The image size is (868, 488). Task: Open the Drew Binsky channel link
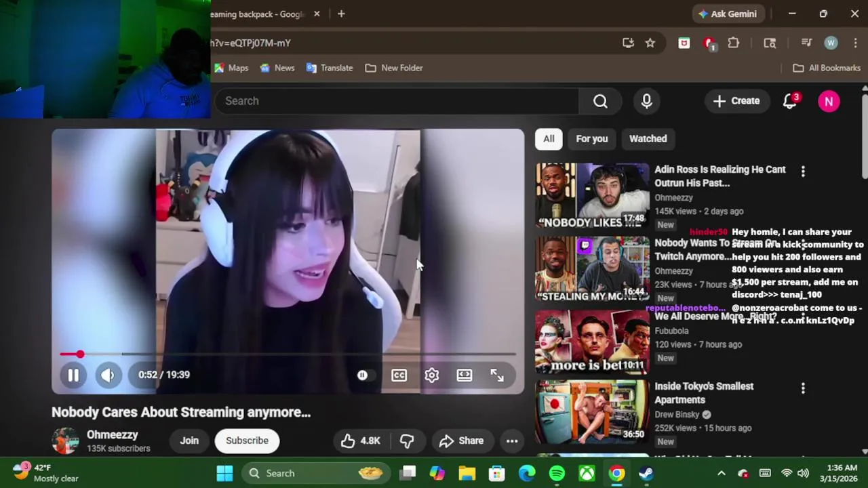tap(677, 414)
